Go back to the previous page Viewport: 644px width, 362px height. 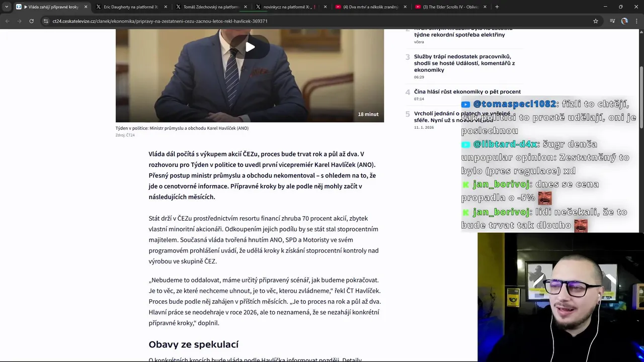pos(7,21)
